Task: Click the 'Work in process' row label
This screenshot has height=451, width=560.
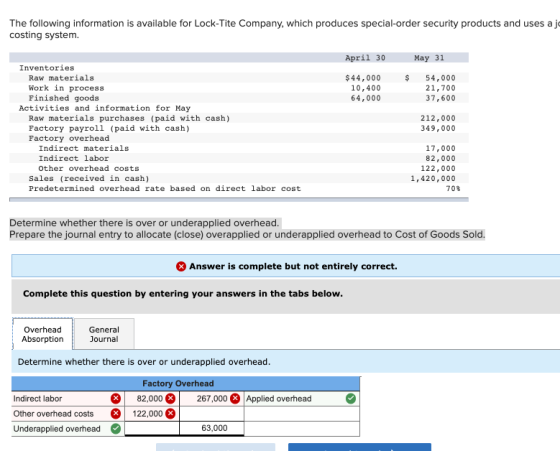Action: 66,88
